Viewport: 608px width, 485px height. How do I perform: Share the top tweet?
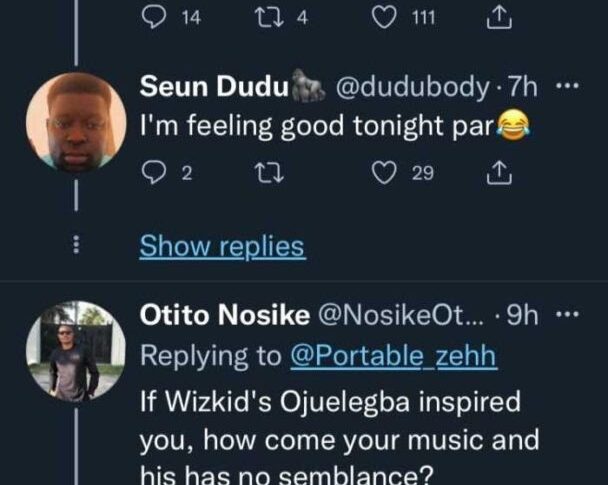497,17
